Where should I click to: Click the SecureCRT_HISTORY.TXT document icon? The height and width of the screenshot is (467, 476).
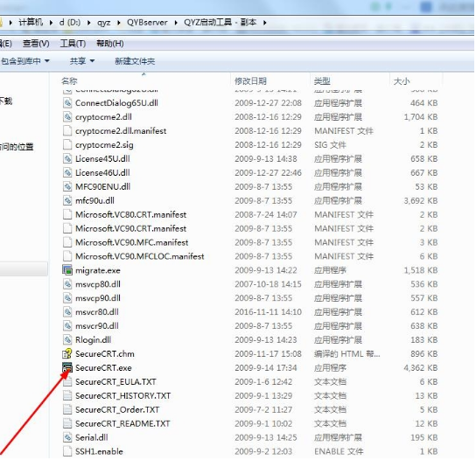[x=67, y=395]
